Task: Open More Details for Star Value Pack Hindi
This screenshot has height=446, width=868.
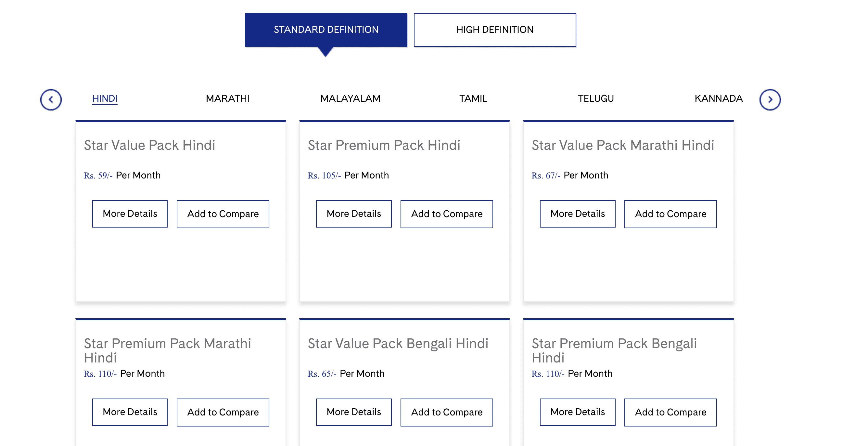Action: (130, 214)
